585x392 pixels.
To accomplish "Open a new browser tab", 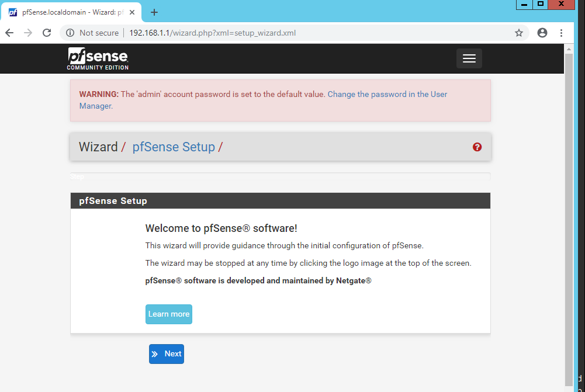I will click(x=153, y=12).
